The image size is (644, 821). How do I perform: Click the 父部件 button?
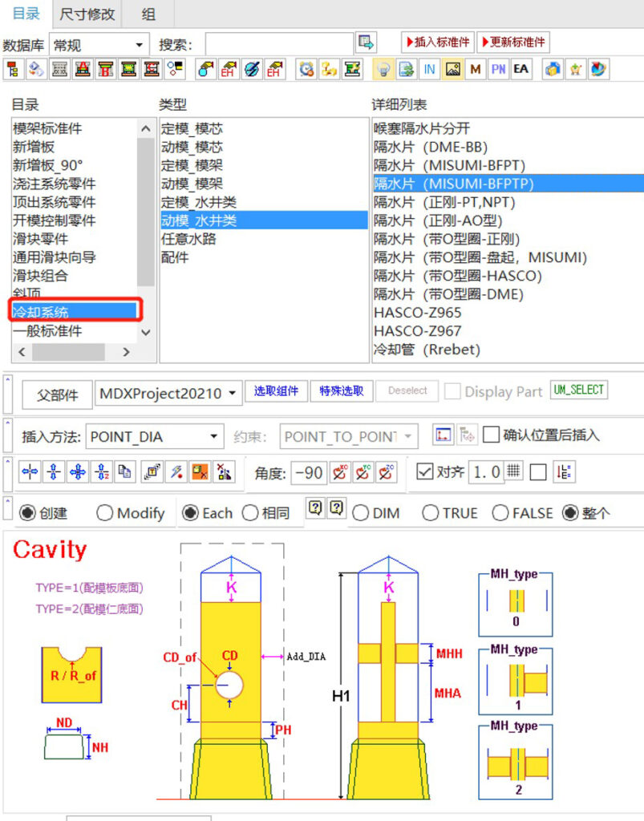[x=58, y=394]
